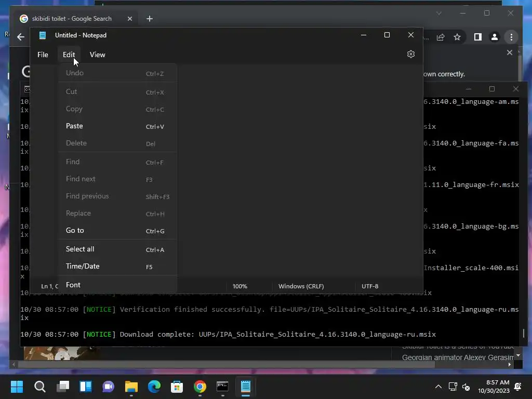The image size is (532, 399).
Task: Open Notepad settings gear icon
Action: (411, 54)
